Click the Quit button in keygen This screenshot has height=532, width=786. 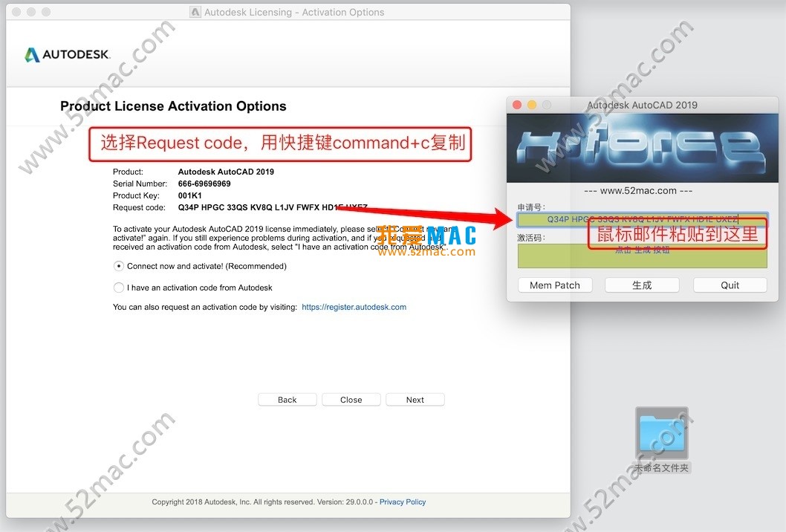730,285
